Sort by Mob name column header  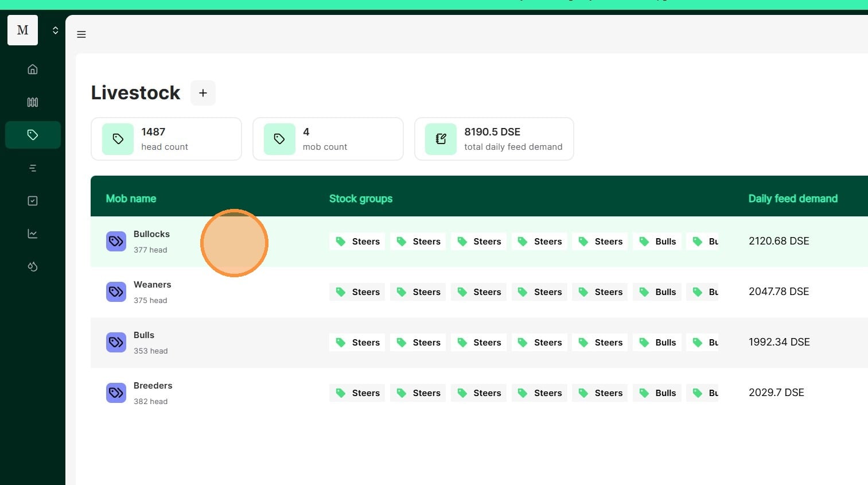(x=131, y=199)
